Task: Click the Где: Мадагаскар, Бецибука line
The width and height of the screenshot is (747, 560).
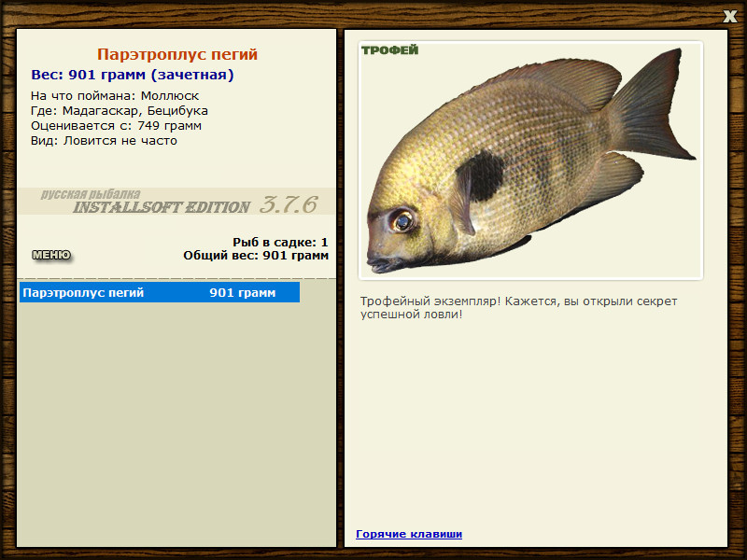Action: (120, 111)
